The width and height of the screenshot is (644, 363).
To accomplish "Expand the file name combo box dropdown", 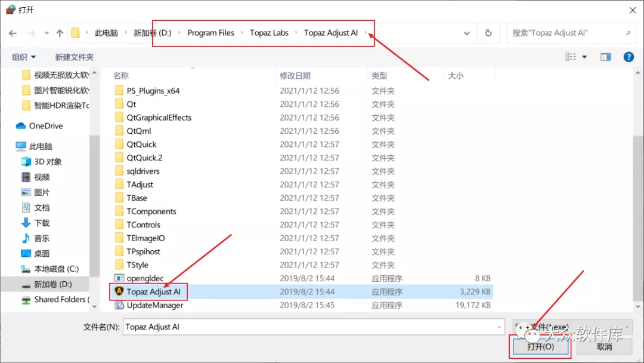I will [x=499, y=327].
